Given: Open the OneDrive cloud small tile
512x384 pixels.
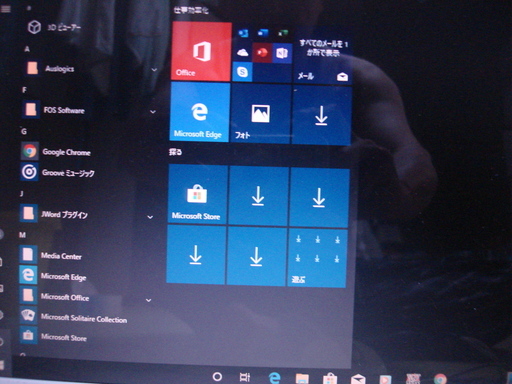Looking at the screenshot, I should coord(242,52).
